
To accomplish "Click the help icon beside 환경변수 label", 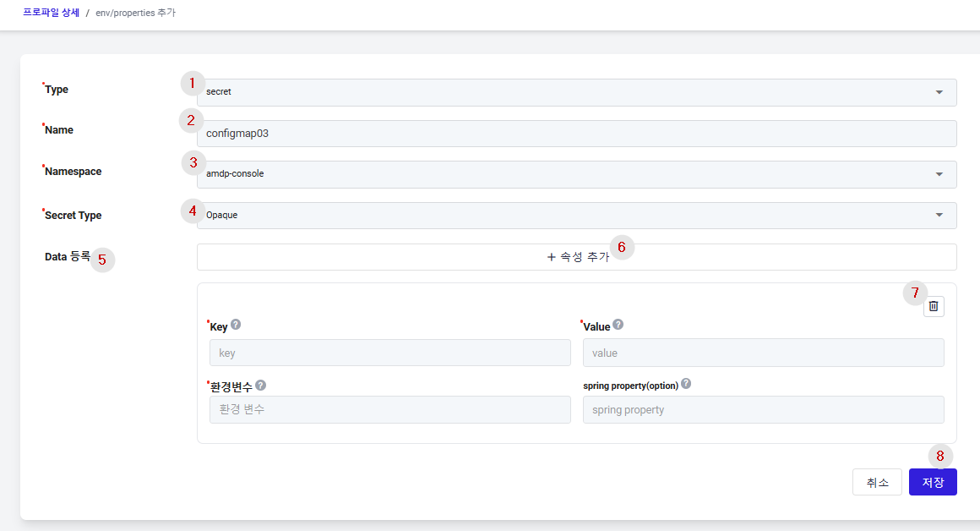I will [x=260, y=386].
